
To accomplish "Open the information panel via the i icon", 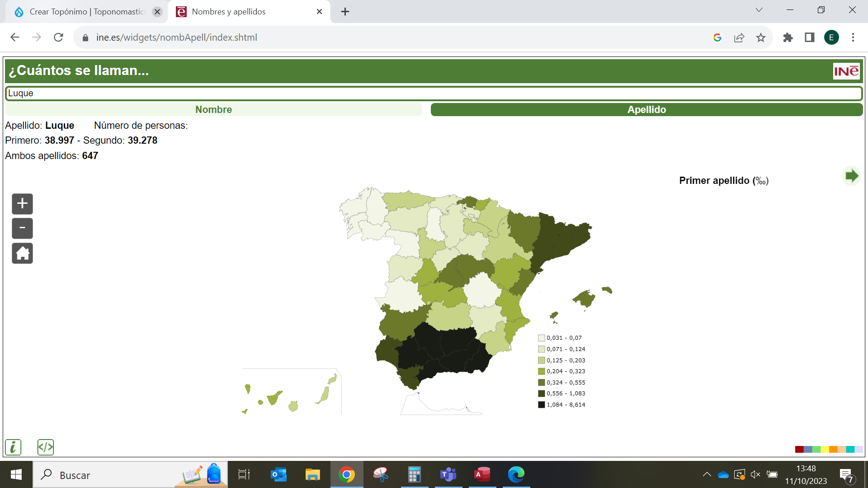I will [13, 447].
